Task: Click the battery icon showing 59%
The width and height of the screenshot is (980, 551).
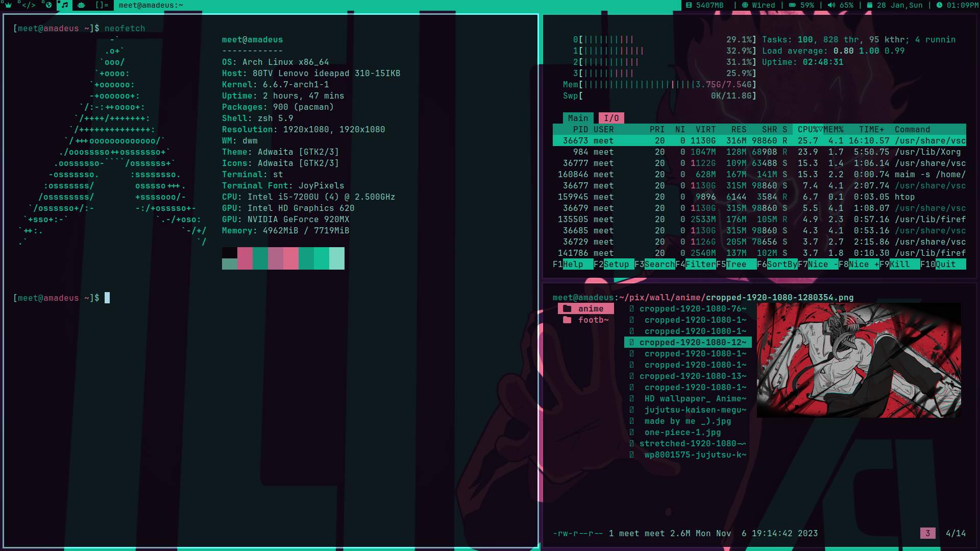Action: (x=792, y=5)
